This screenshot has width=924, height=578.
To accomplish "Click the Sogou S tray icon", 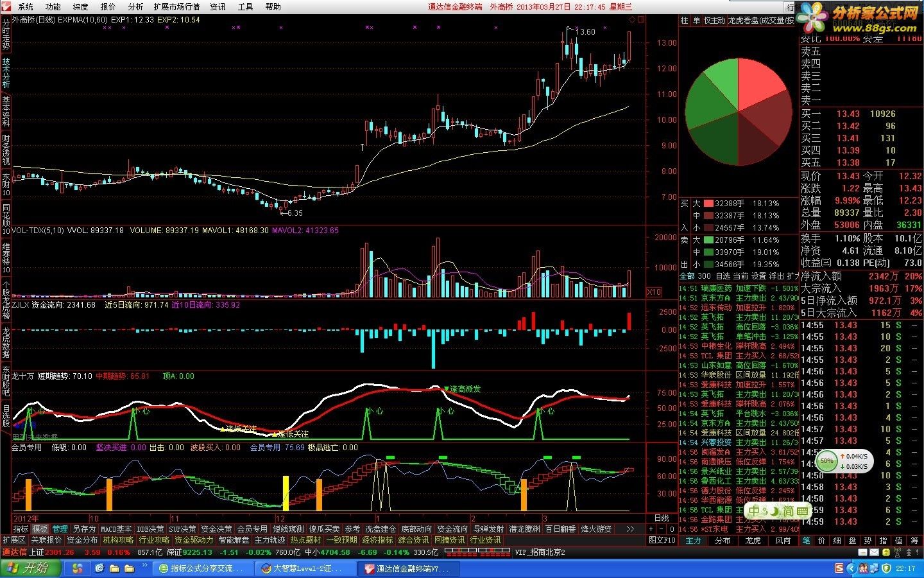I will click(839, 568).
